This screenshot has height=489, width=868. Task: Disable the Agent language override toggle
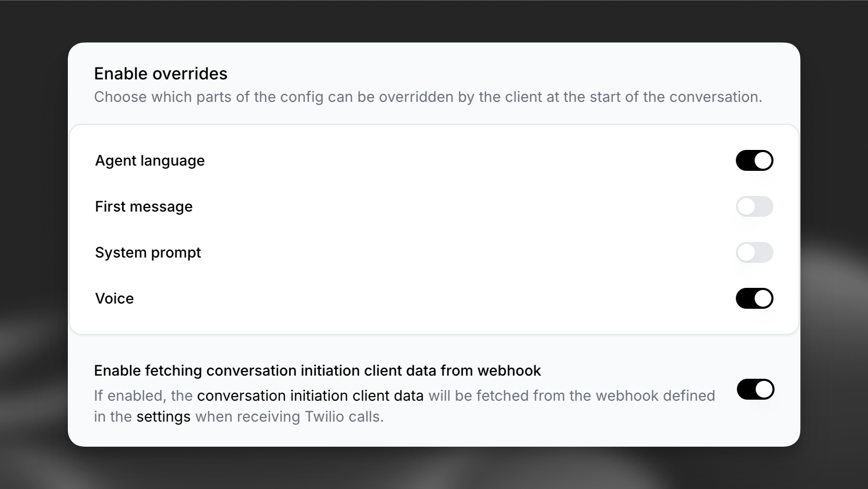point(755,160)
